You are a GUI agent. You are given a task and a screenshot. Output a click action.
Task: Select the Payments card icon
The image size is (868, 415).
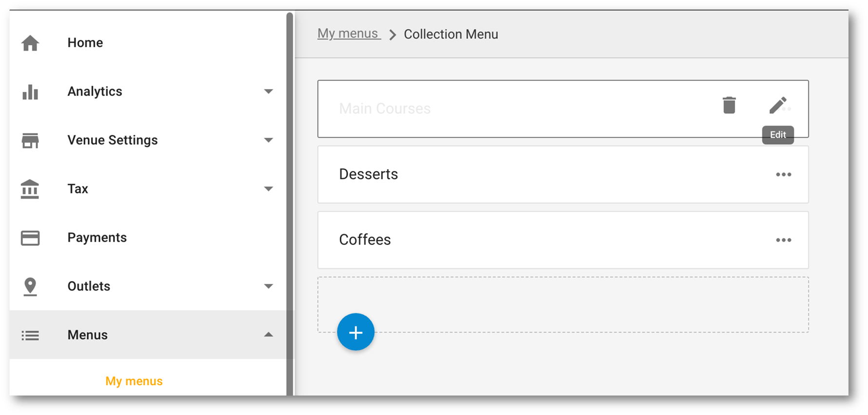tap(30, 238)
